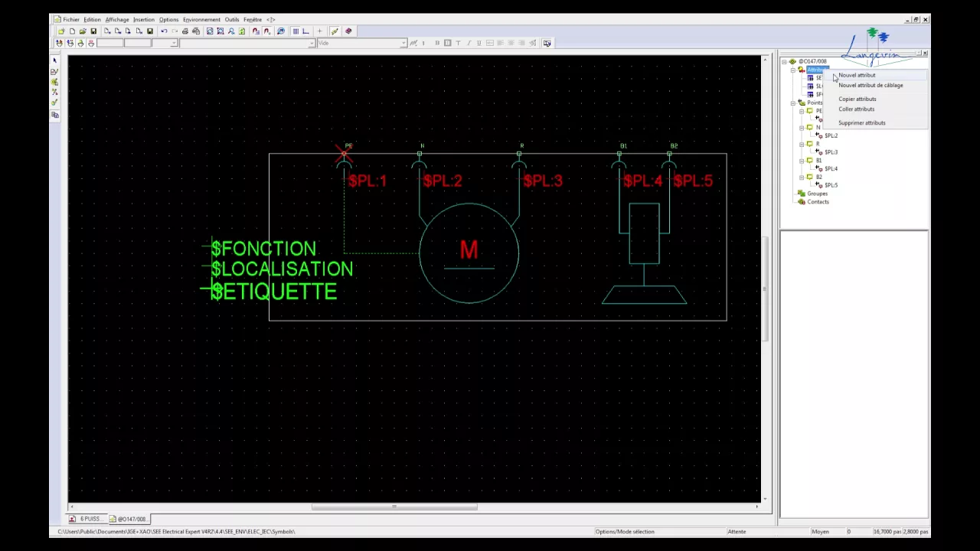Click the $FONCTION text on canvas
The width and height of the screenshot is (980, 551).
(x=263, y=249)
